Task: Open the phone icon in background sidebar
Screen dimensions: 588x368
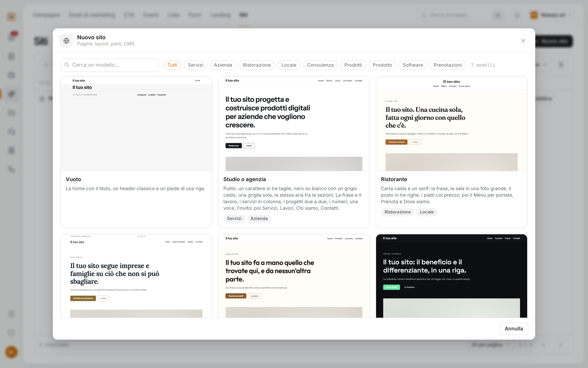Action: (x=11, y=169)
